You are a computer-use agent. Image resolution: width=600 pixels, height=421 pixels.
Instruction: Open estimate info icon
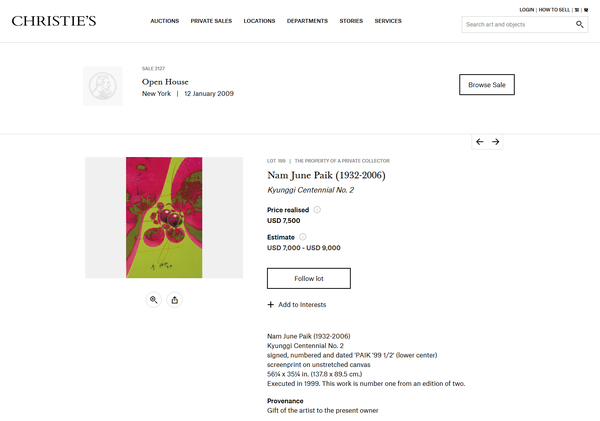303,237
